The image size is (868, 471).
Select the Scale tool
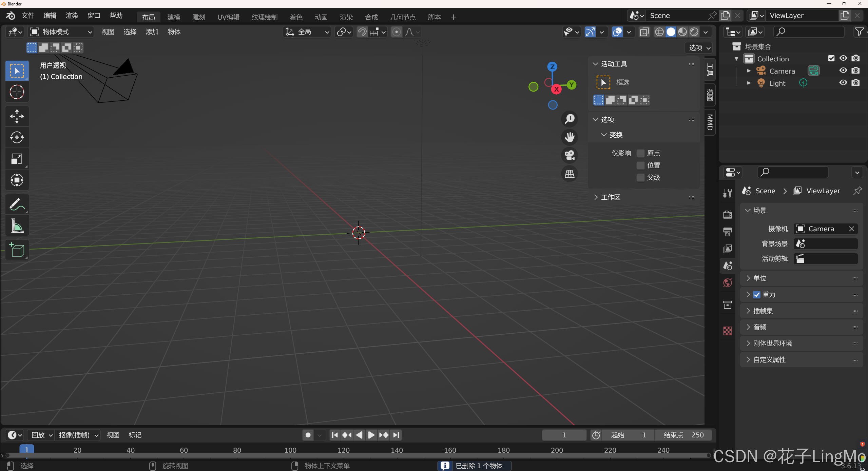click(x=17, y=159)
